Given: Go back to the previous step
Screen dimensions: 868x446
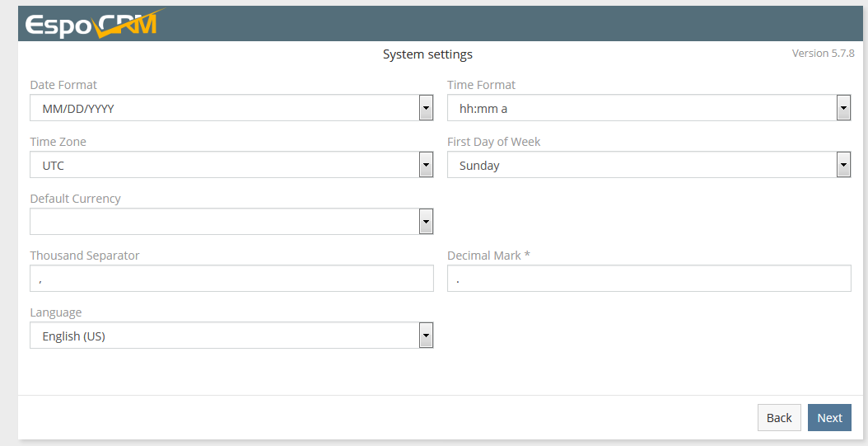Looking at the screenshot, I should click(779, 418).
